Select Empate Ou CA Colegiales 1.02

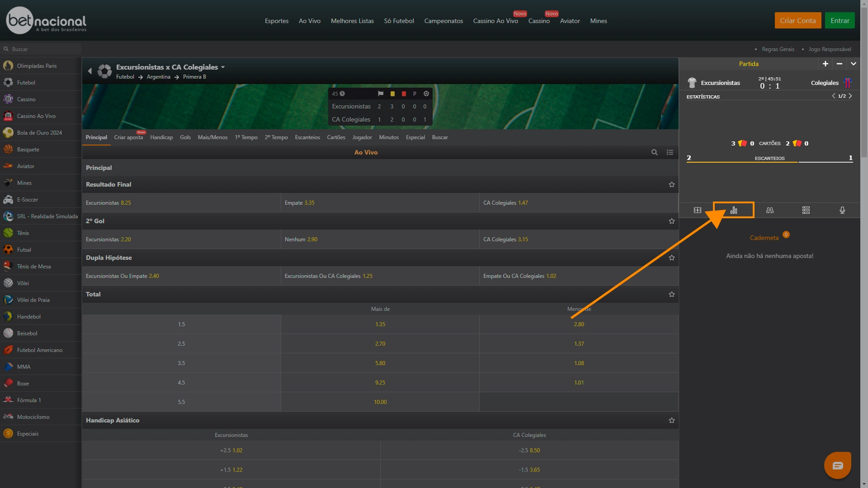tap(579, 276)
